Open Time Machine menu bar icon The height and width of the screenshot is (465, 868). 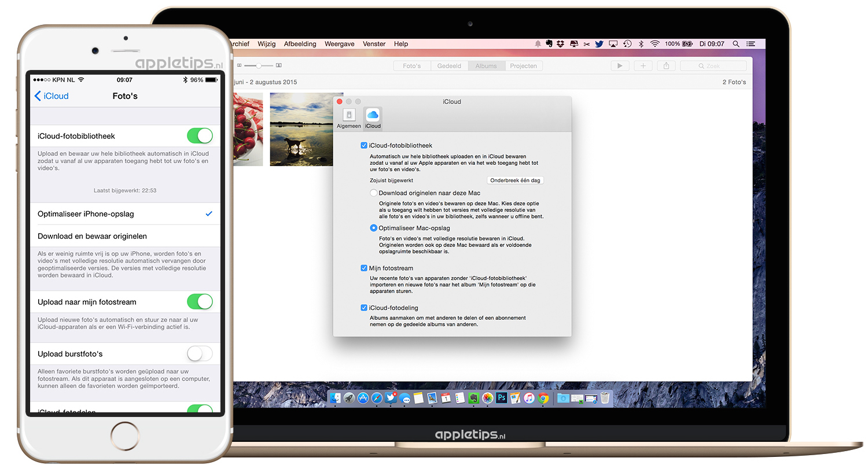pyautogui.click(x=627, y=44)
